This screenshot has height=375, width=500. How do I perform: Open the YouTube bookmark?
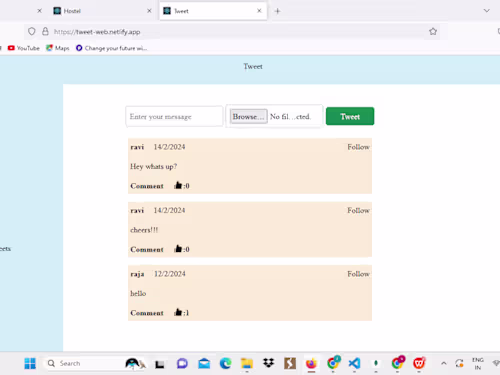24,48
